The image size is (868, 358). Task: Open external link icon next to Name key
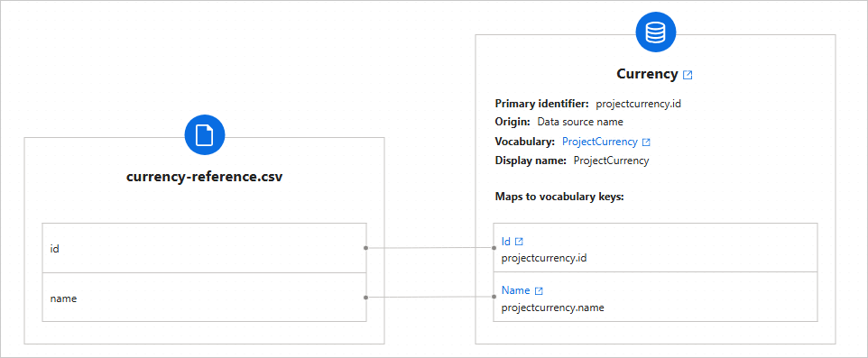(x=539, y=290)
